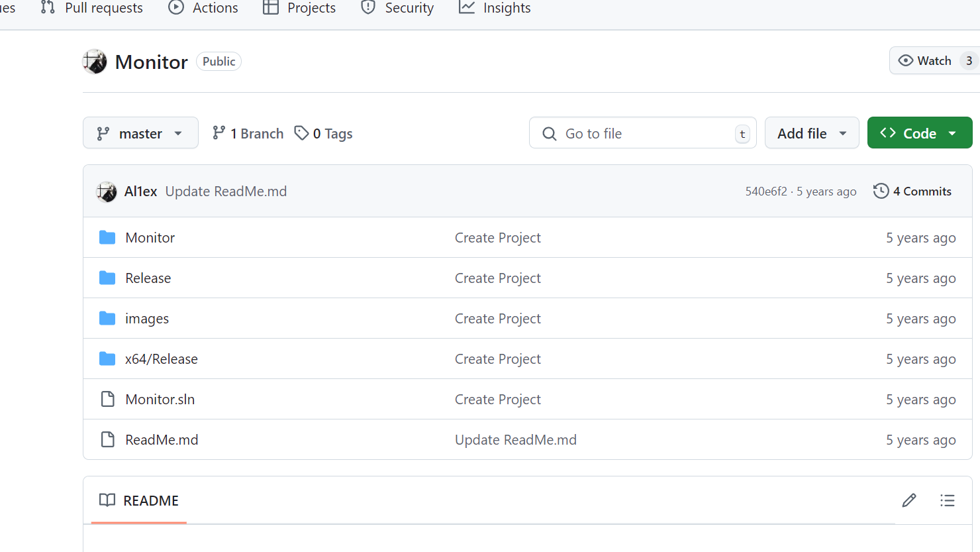The width and height of the screenshot is (980, 552).
Task: Click the ReadMe.md file icon
Action: [x=107, y=439]
